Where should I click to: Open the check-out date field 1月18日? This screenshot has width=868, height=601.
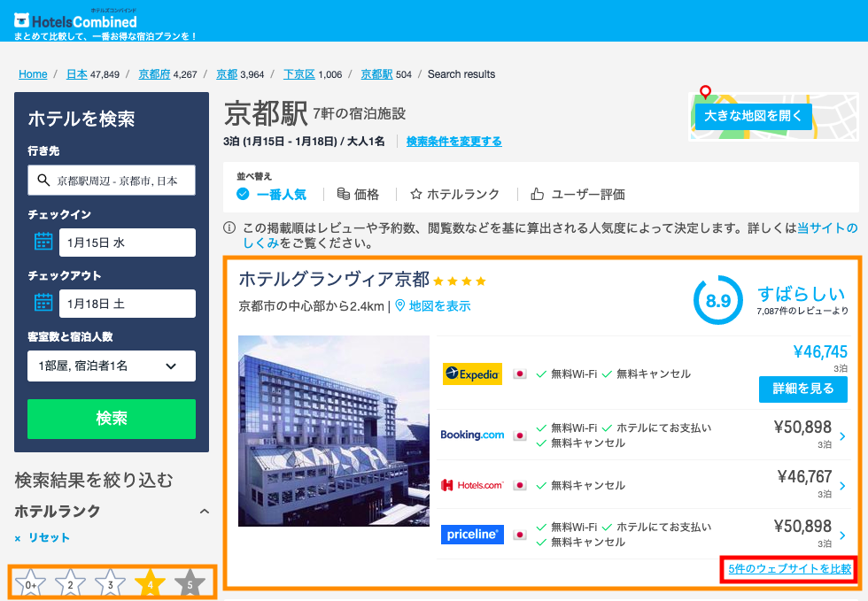[128, 304]
